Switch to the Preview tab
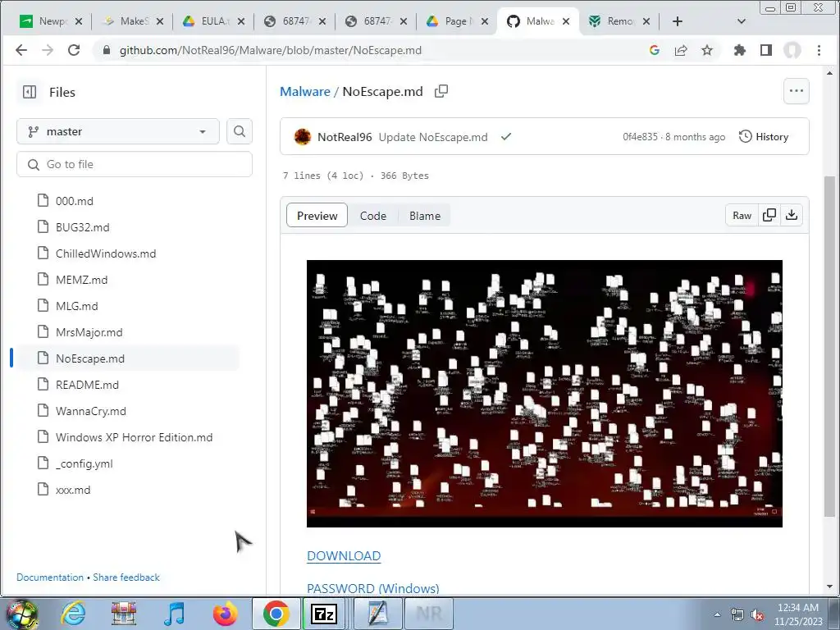The height and width of the screenshot is (630, 840). [317, 216]
